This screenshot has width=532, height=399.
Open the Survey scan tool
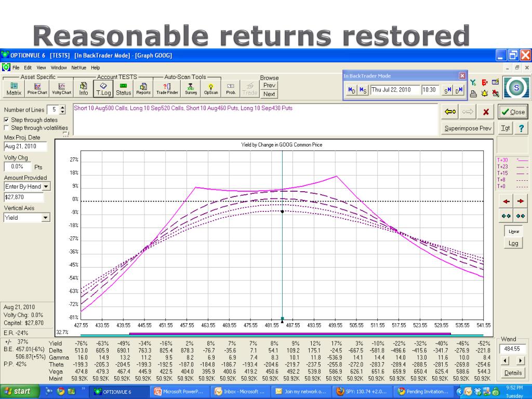pyautogui.click(x=191, y=88)
